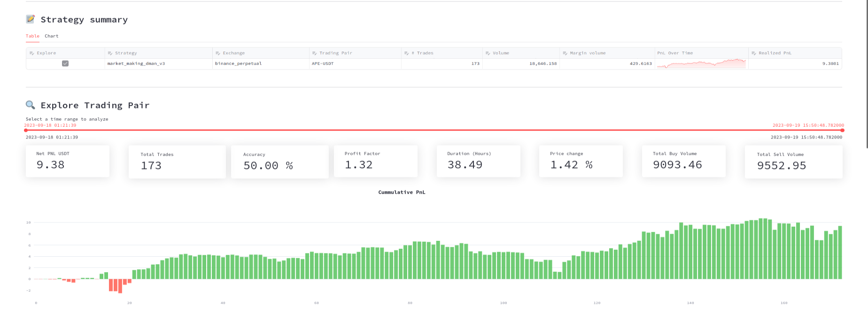868x322 pixels.
Task: Click the edit icon in Realized PnL header
Action: [754, 53]
